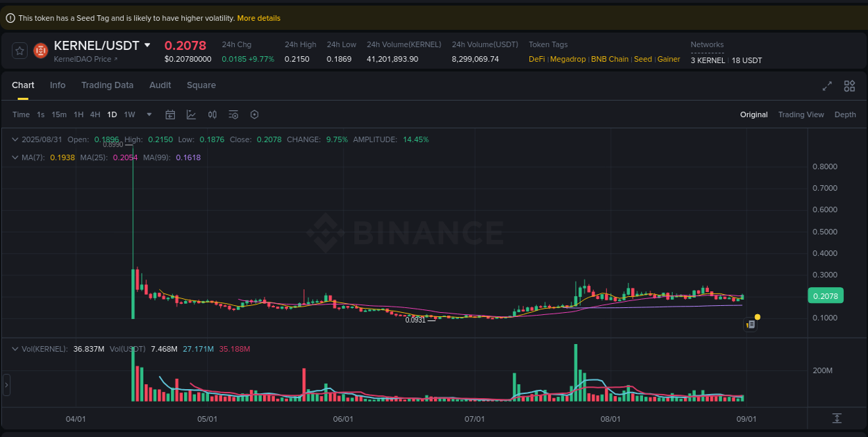Collapse the 2025/08/31 OHLC info row

(x=14, y=139)
